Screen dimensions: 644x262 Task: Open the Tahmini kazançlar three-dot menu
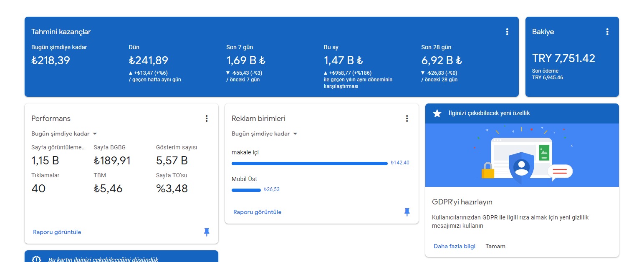click(x=507, y=32)
